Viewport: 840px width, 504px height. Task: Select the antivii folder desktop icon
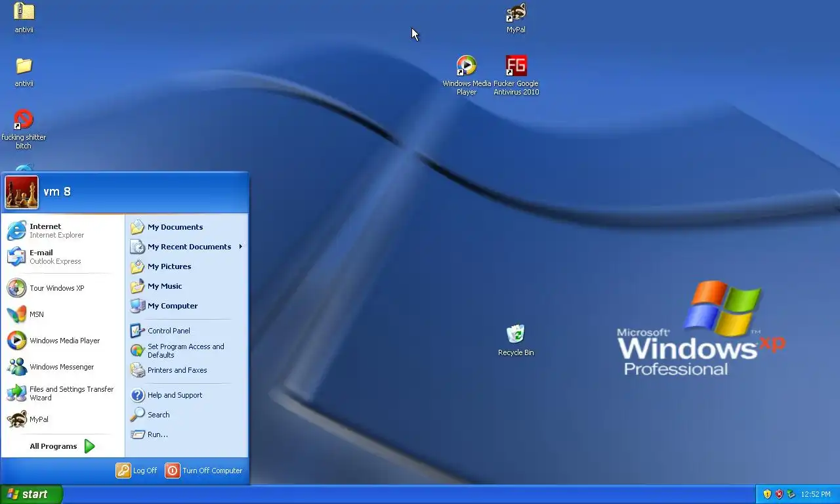pos(24,72)
